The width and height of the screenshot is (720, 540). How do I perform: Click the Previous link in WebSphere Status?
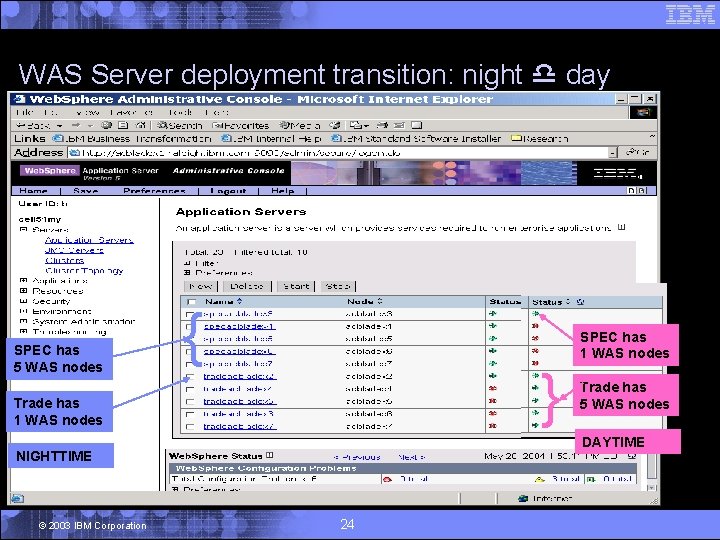coord(357,457)
